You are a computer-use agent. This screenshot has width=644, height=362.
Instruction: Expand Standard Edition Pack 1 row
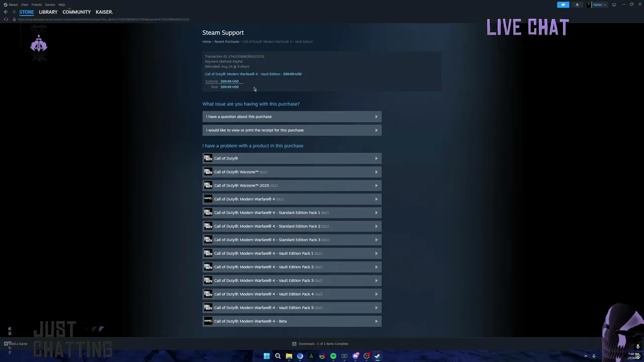coord(292,213)
